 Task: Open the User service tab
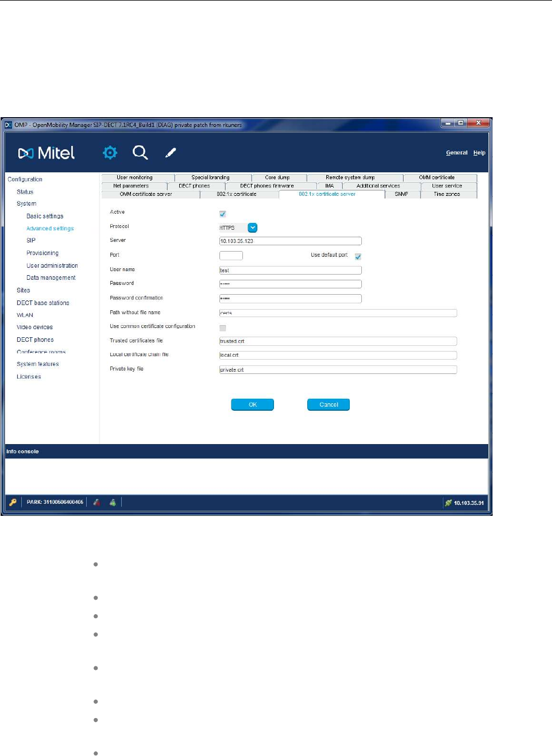[449, 186]
